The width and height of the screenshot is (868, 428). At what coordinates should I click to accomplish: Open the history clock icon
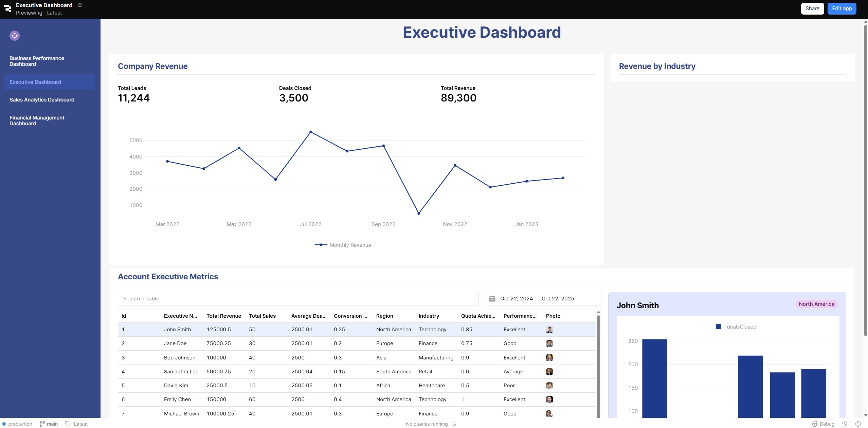coord(845,424)
